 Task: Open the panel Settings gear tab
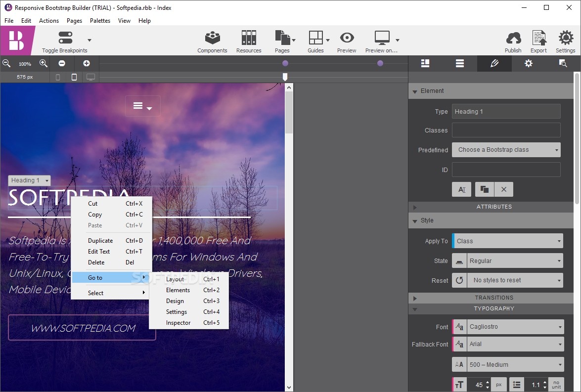coord(529,63)
